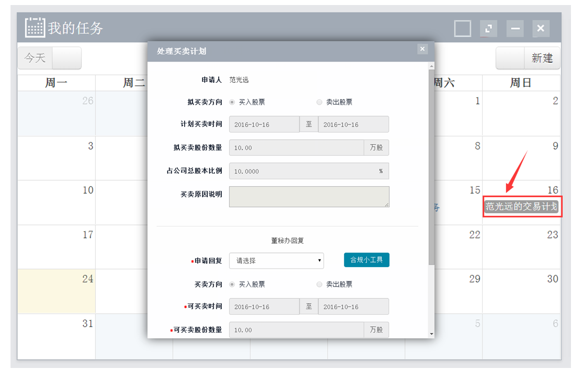Click the blank button left of 新建
Screen dimensions: 588x377
point(510,58)
